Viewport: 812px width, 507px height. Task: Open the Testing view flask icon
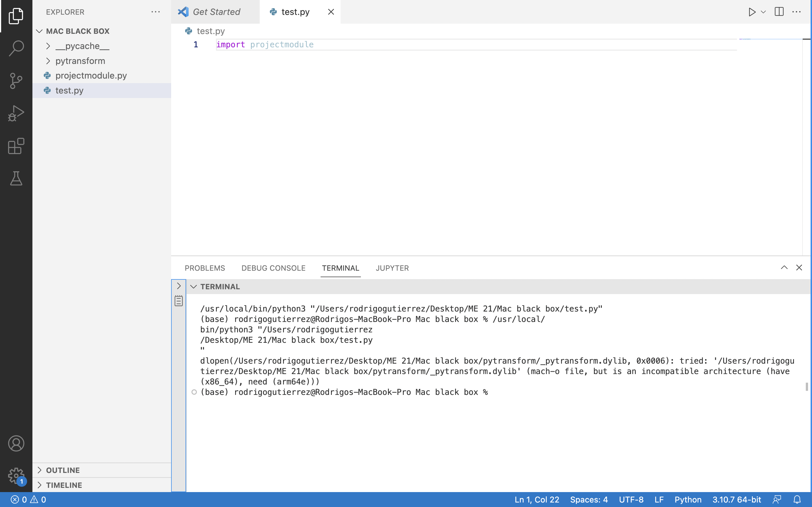pos(16,178)
